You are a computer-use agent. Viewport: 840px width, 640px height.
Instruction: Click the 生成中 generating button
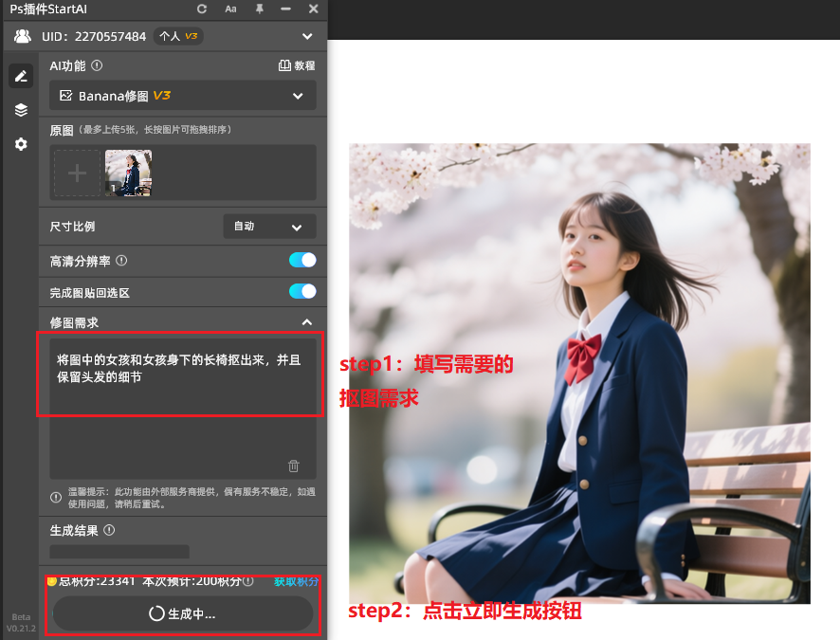(x=182, y=613)
